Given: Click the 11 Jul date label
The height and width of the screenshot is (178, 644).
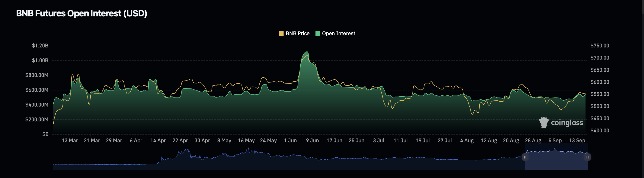Looking at the screenshot, I should click(401, 141).
